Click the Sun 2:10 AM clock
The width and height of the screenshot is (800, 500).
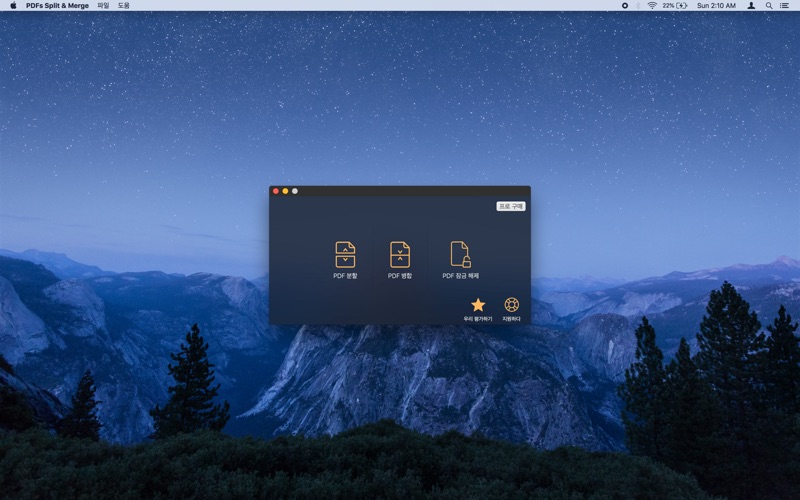[716, 6]
